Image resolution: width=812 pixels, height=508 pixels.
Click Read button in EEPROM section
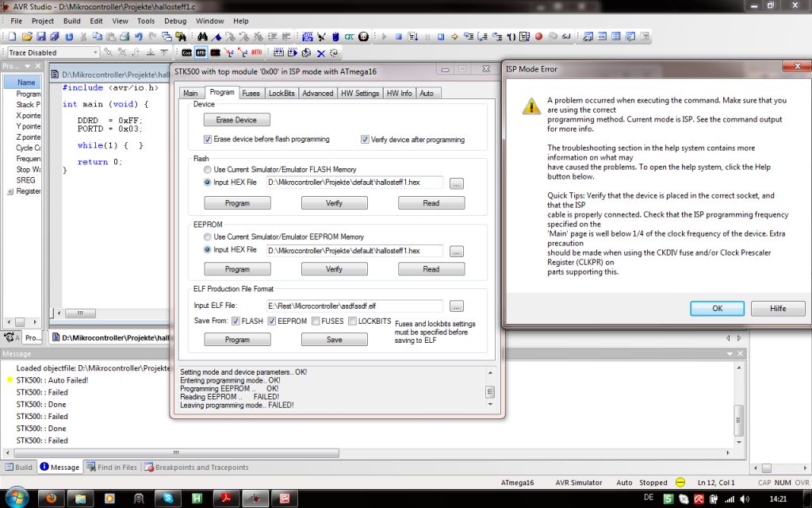point(431,269)
